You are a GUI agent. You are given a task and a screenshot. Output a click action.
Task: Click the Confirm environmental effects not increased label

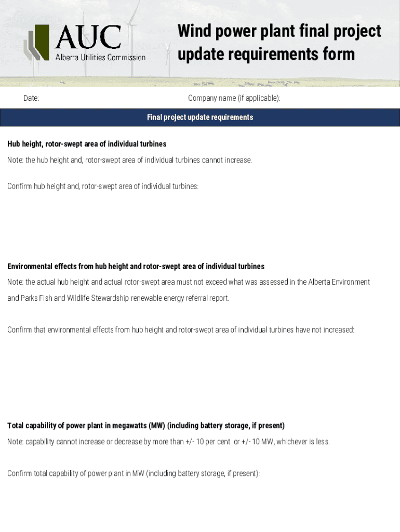click(x=181, y=330)
